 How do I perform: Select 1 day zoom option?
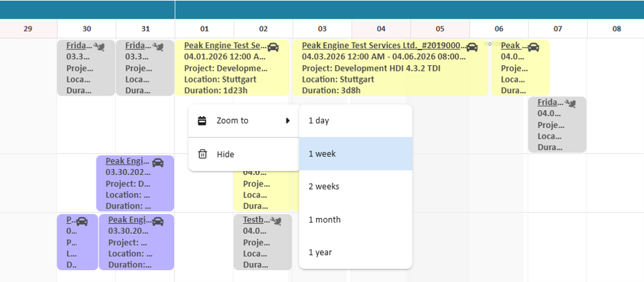(x=356, y=121)
